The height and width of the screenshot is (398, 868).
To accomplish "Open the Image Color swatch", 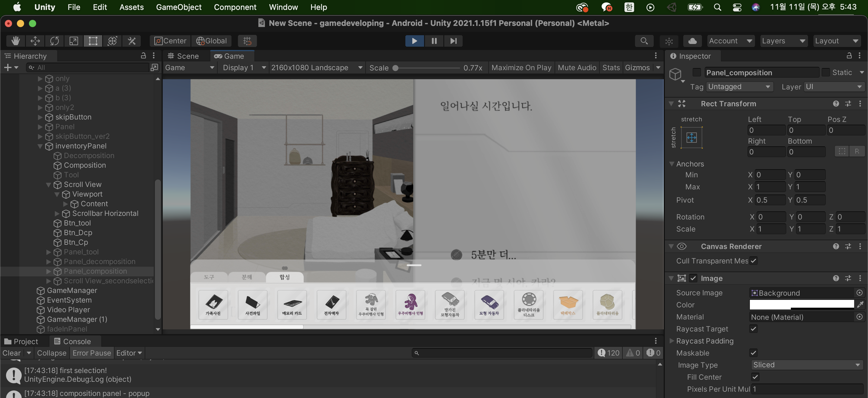I will 801,304.
